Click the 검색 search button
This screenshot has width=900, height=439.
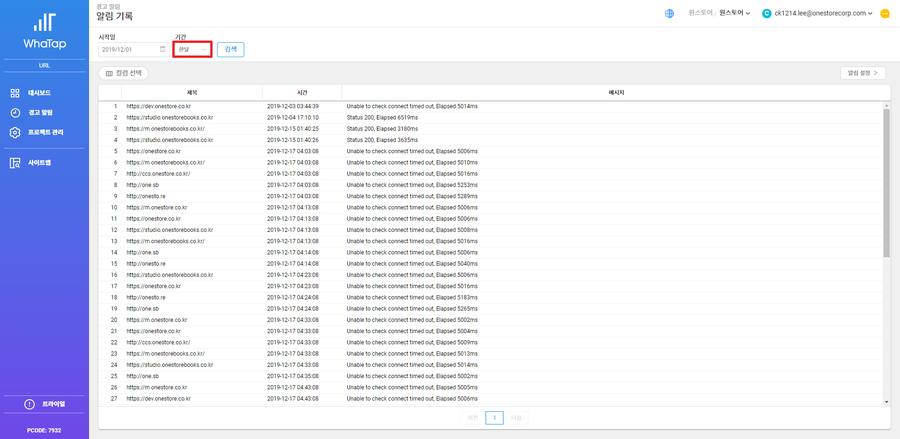click(x=230, y=48)
